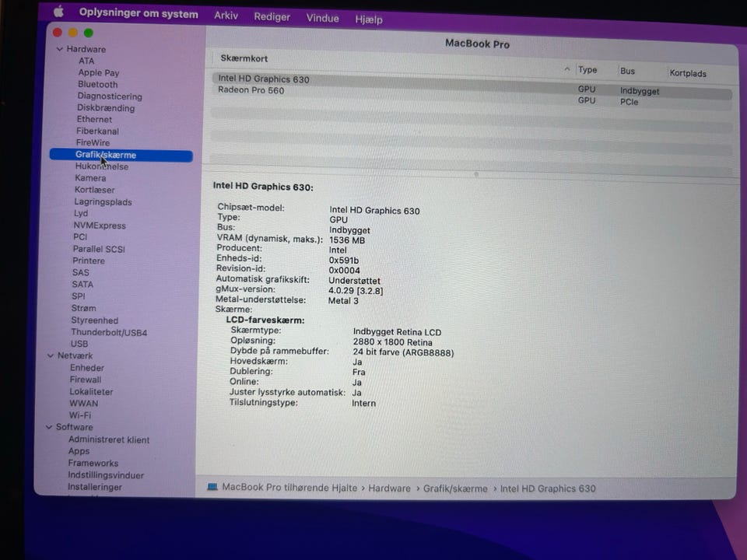747x560 pixels.
Task: Sort by the Bus column header
Action: point(627,72)
